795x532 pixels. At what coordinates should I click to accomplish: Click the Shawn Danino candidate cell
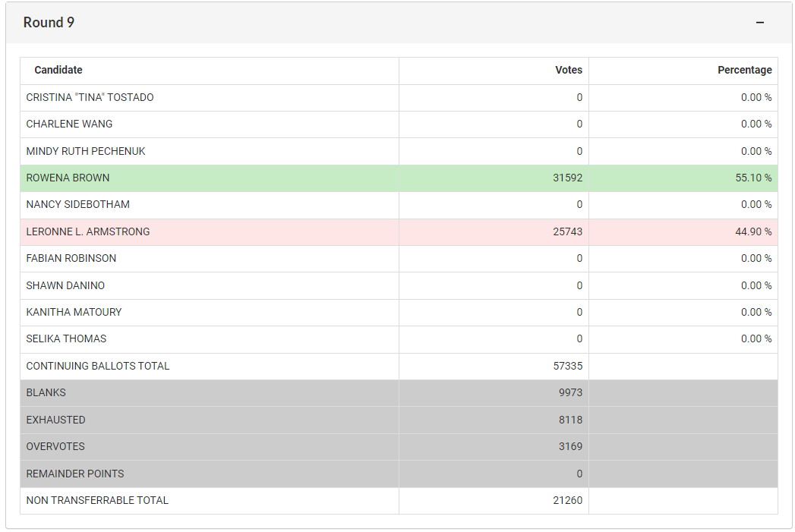[65, 285]
